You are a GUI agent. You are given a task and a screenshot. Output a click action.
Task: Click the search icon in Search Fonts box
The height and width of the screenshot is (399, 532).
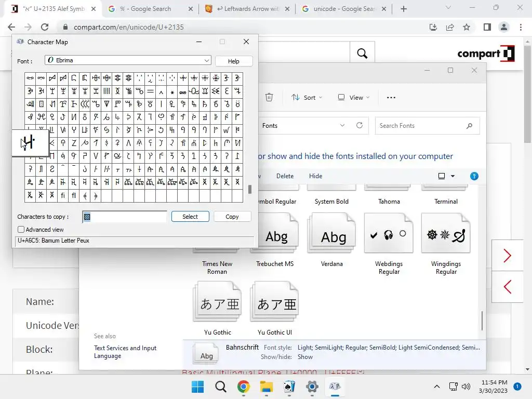click(469, 126)
